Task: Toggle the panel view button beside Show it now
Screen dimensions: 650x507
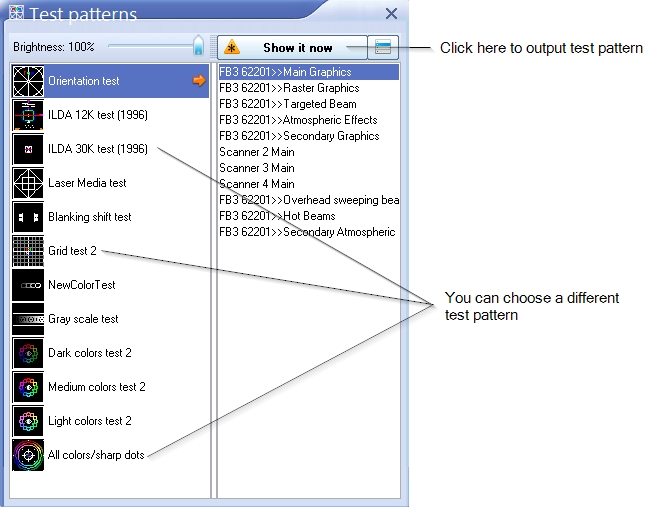Action: point(383,48)
